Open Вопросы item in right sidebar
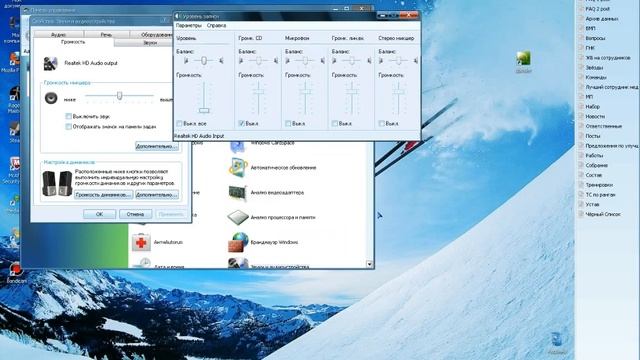The width and height of the screenshot is (640, 360). point(596,38)
